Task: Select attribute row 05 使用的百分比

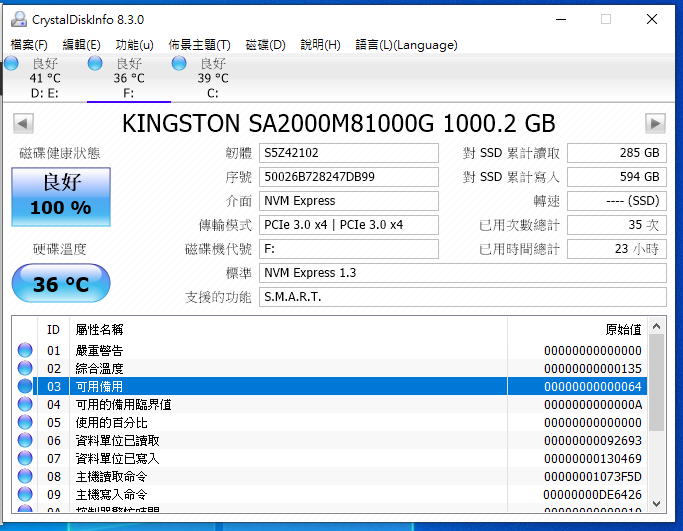Action: coord(330,423)
